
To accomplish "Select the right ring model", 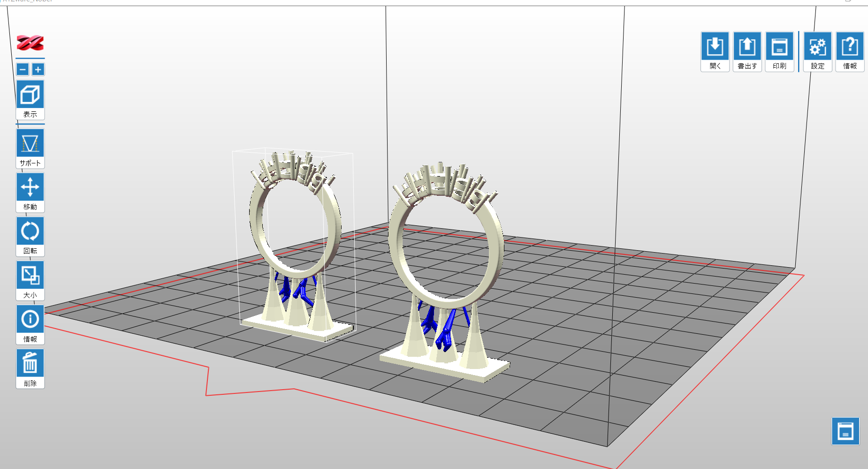I will tap(446, 272).
